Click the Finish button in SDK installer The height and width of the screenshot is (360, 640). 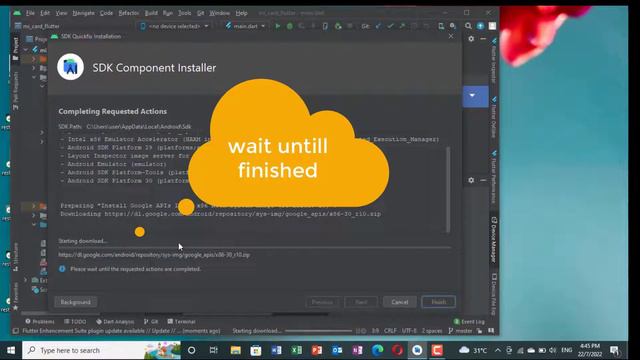coord(439,302)
